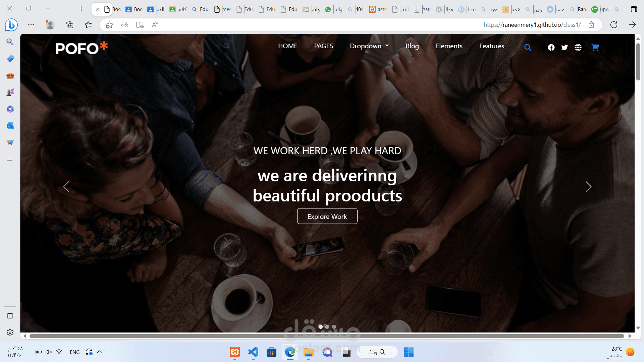644x362 pixels.
Task: Click the globe icon in site header
Action: 578,48
